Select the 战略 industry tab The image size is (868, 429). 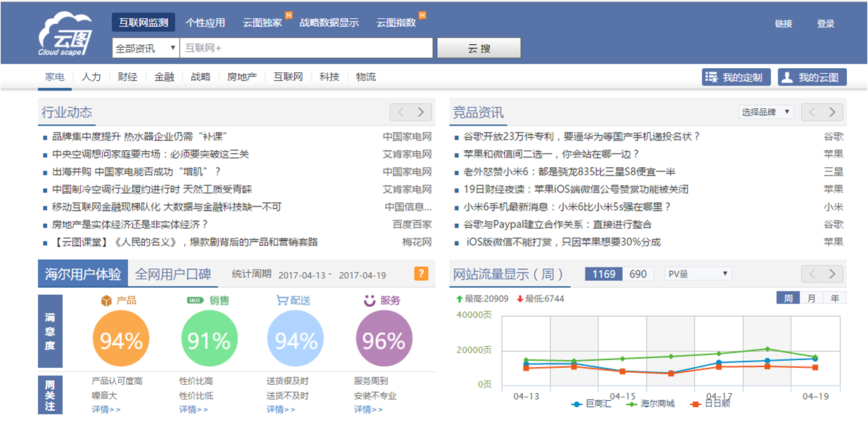tap(200, 77)
